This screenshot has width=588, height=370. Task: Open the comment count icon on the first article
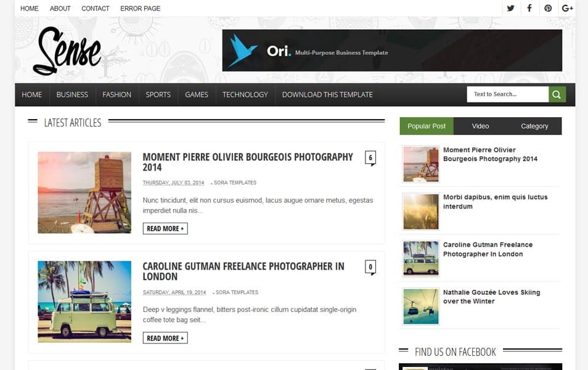369,158
